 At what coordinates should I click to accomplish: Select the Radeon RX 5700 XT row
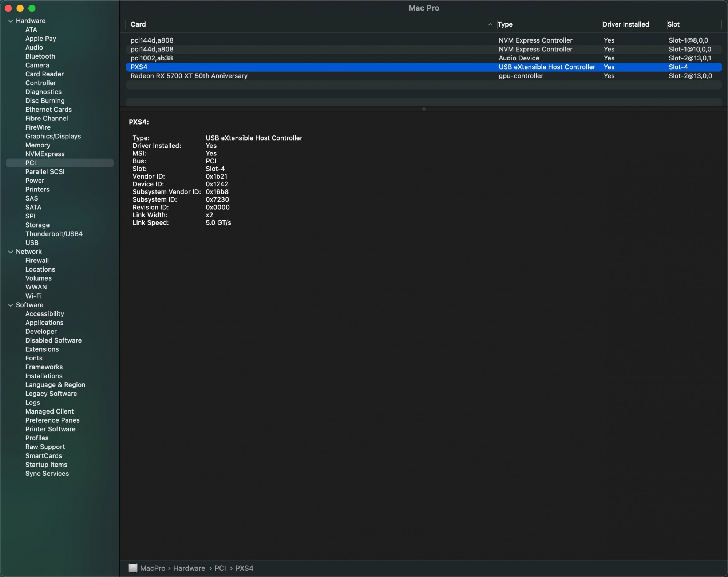[189, 76]
